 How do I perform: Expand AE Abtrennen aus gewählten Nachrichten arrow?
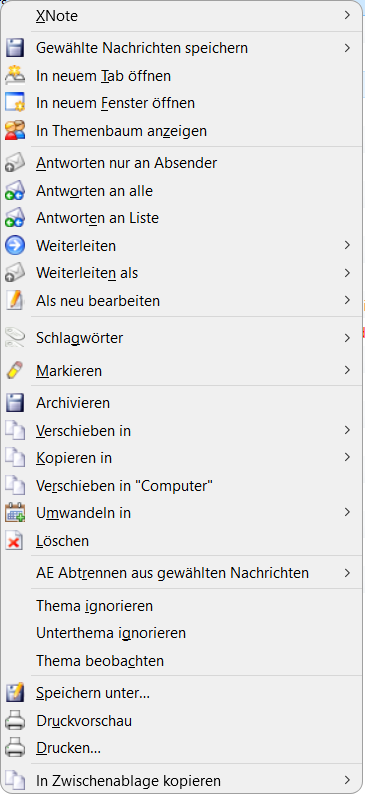[347, 573]
